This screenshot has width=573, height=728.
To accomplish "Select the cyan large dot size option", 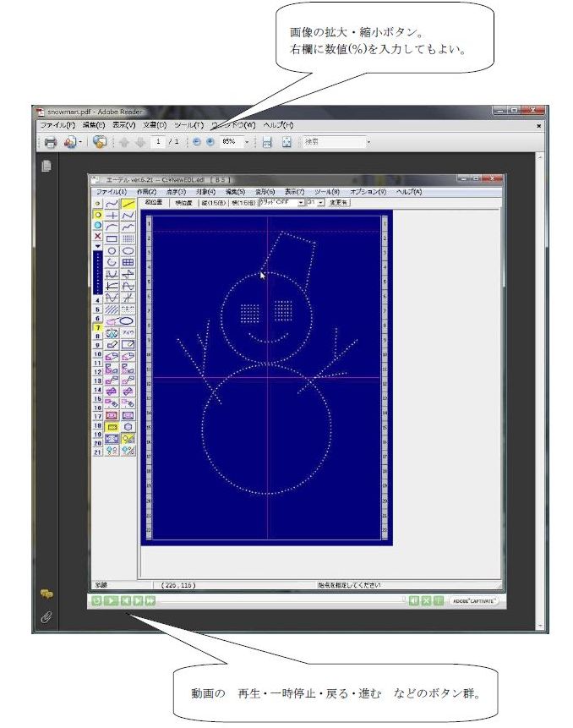I will point(97,226).
